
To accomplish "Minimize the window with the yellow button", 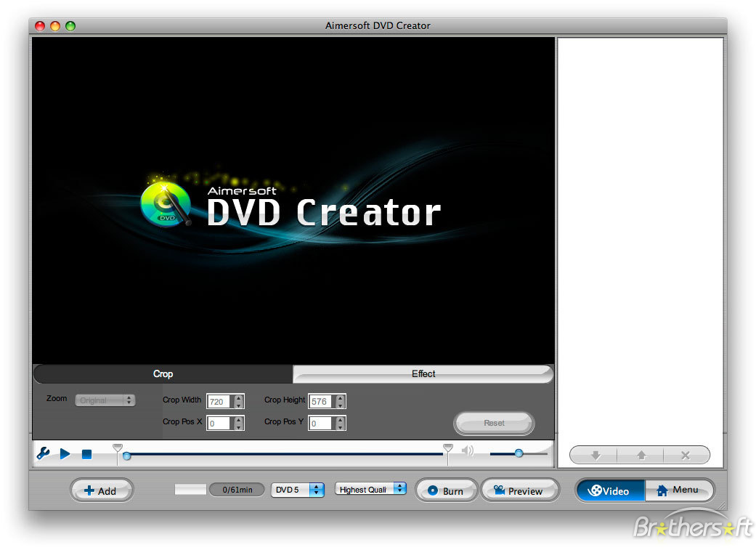I will click(x=55, y=26).
